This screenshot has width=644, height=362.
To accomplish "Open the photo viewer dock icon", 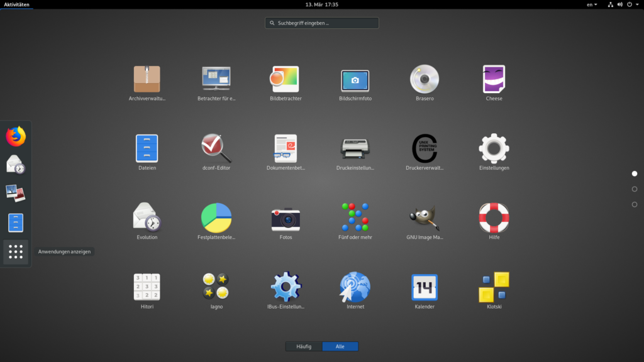I will pos(16,194).
